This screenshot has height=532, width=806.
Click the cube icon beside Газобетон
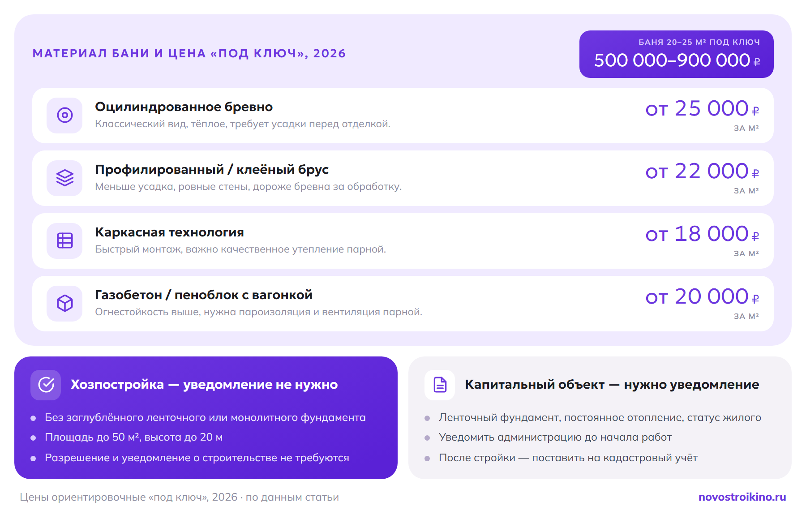[x=64, y=303]
